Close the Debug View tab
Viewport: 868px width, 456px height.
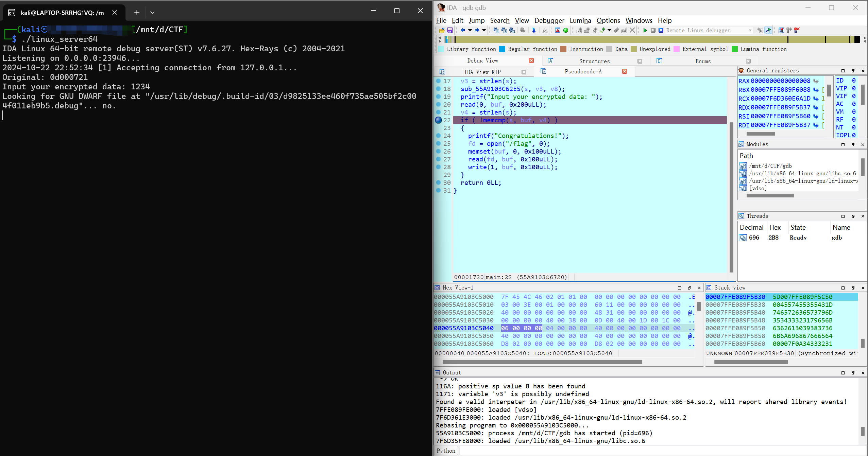531,60
